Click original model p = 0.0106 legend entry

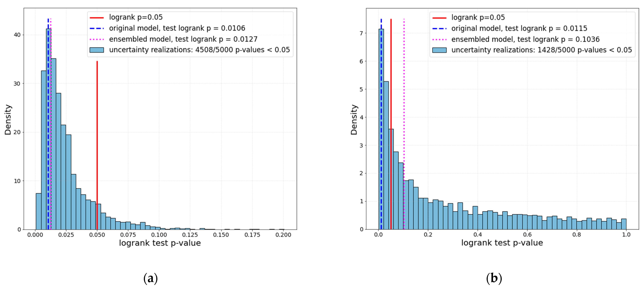click(x=177, y=29)
